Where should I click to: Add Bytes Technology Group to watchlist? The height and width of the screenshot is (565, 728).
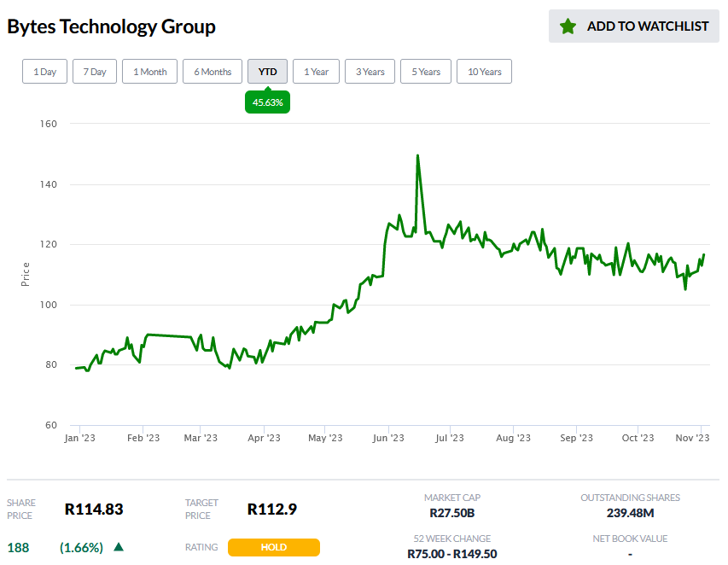tap(634, 26)
